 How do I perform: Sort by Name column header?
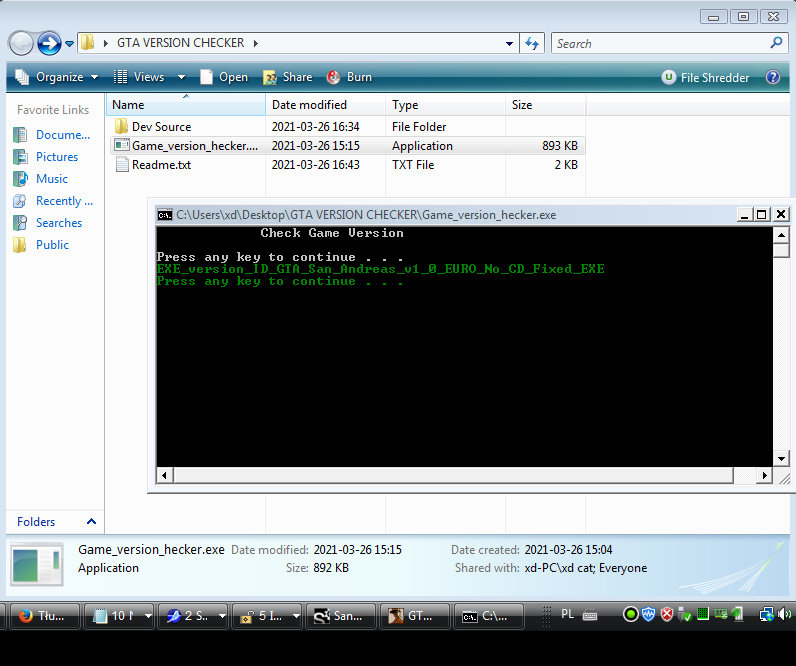click(x=186, y=105)
